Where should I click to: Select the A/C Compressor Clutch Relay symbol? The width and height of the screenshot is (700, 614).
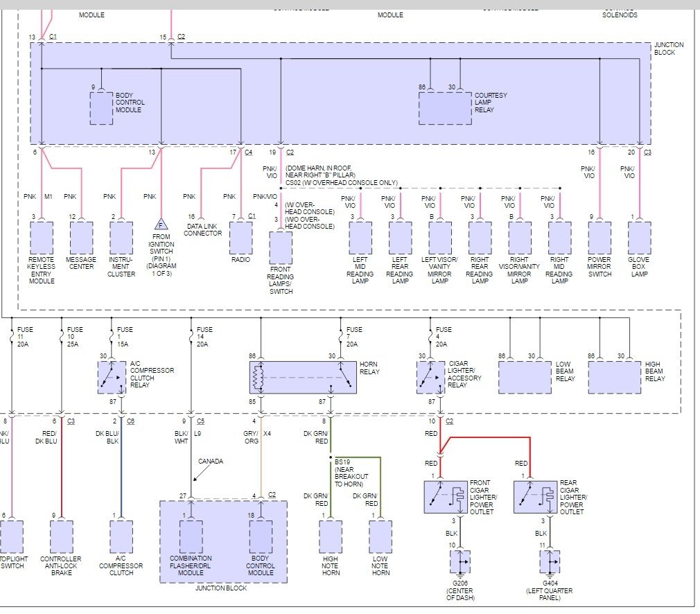(112, 377)
